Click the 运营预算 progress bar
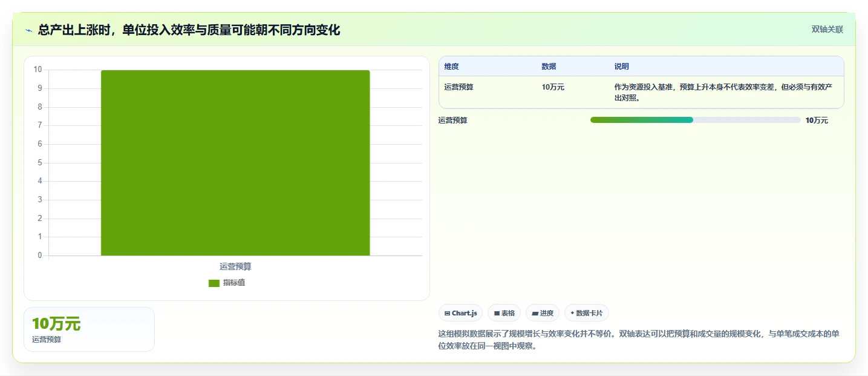The width and height of the screenshot is (868, 376). (696, 120)
